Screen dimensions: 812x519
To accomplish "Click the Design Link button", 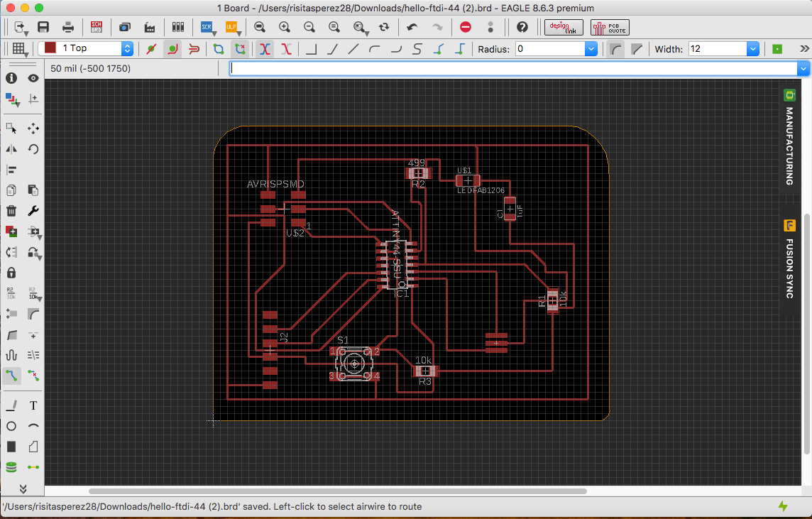I will click(x=564, y=27).
